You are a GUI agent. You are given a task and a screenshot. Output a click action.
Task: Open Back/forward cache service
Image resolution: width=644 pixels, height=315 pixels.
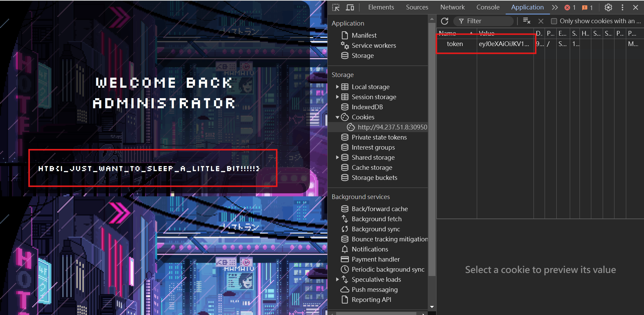point(379,209)
